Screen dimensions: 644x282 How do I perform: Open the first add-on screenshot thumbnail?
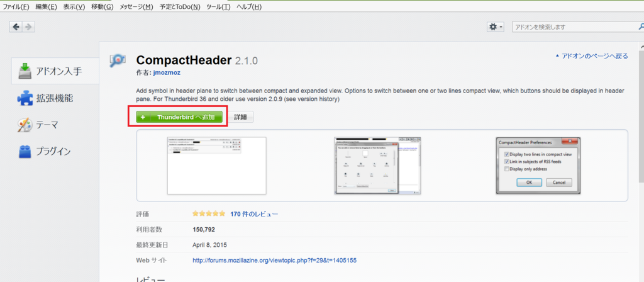217,166
